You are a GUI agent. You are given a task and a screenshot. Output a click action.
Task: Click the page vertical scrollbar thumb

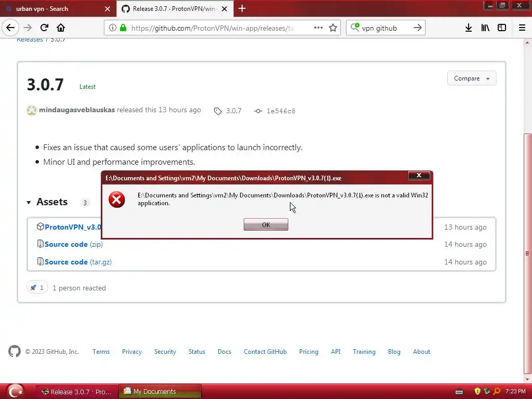[527, 253]
